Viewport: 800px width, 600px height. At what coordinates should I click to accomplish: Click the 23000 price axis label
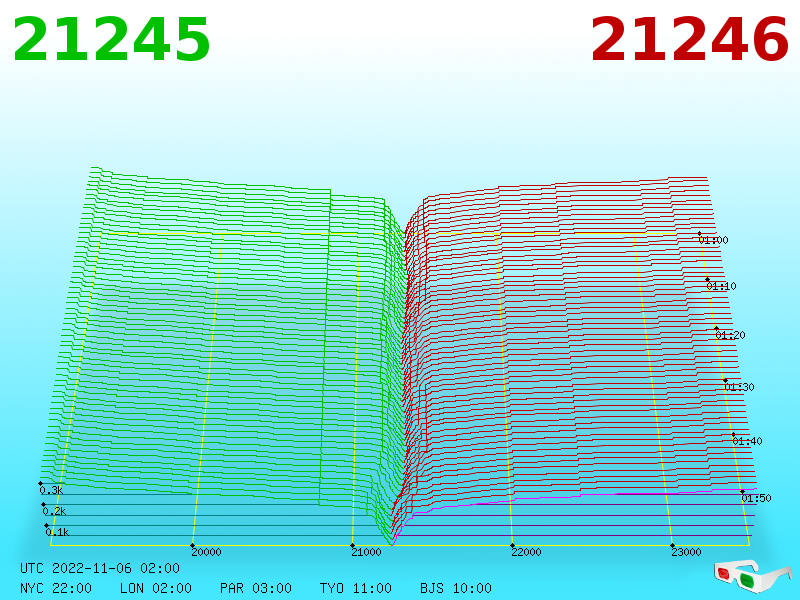[x=686, y=552]
